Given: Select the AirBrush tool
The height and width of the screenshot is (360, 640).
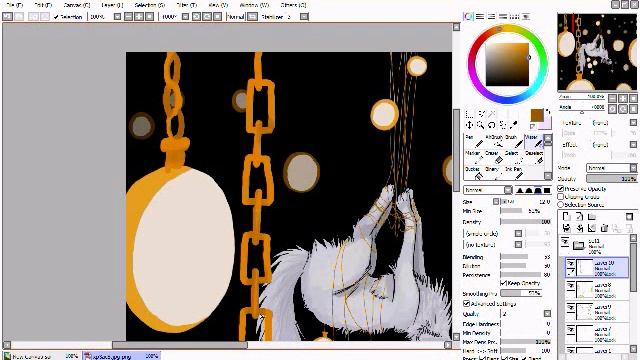Looking at the screenshot, I should pos(493,141).
